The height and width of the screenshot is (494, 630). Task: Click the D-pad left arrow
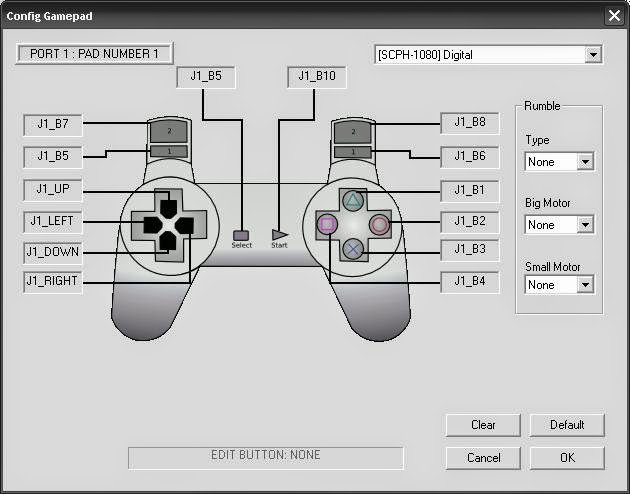tap(153, 225)
